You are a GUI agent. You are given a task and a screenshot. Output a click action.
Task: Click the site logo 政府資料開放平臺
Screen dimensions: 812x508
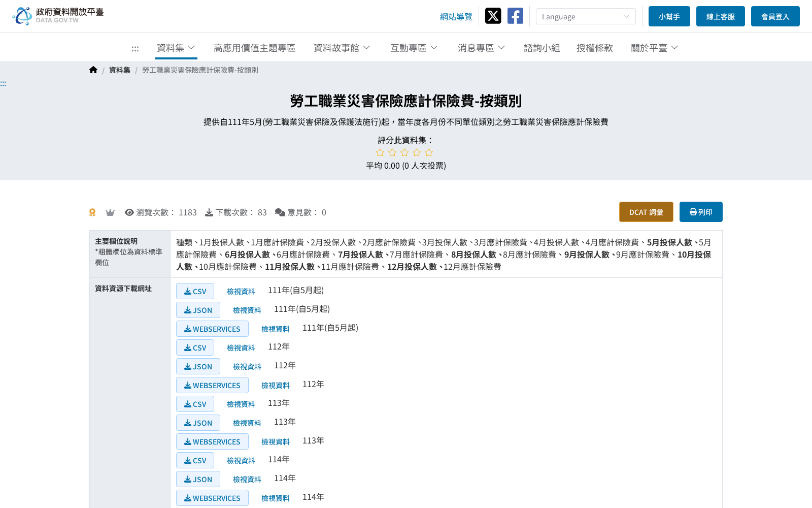(58, 16)
